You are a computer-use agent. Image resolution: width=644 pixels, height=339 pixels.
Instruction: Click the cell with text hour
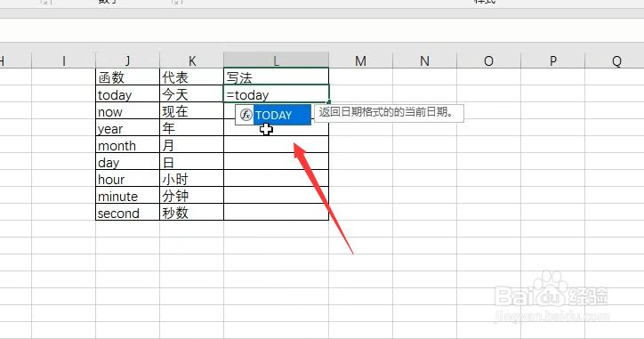click(128, 178)
